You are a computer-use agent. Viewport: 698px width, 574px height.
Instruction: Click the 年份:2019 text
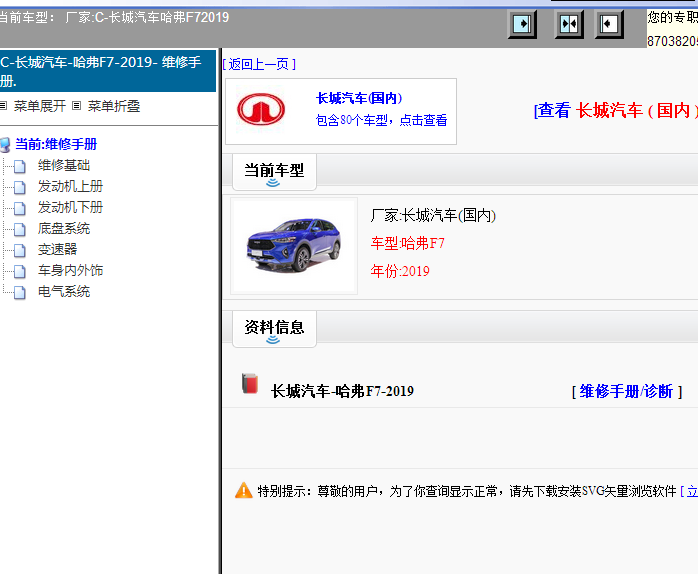coord(400,271)
